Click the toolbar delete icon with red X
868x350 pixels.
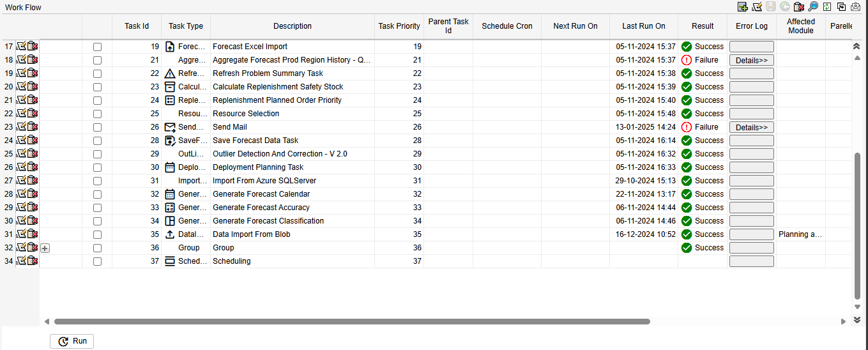799,6
